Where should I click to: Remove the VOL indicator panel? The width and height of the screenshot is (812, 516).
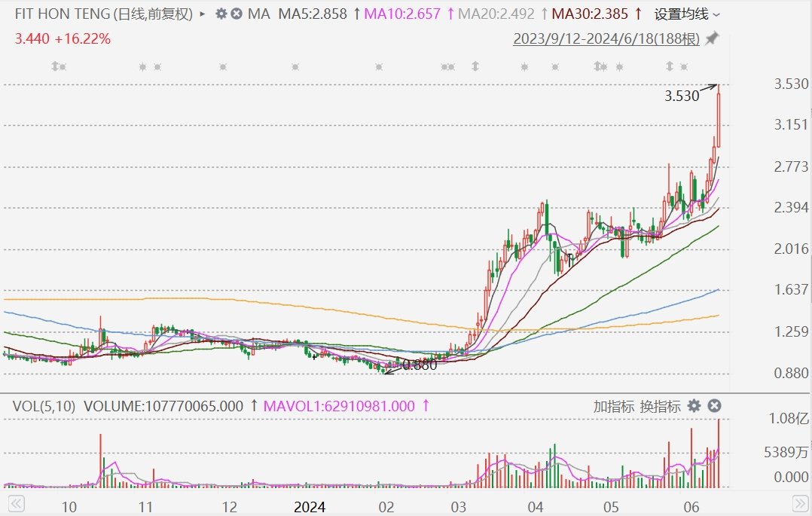tap(715, 406)
